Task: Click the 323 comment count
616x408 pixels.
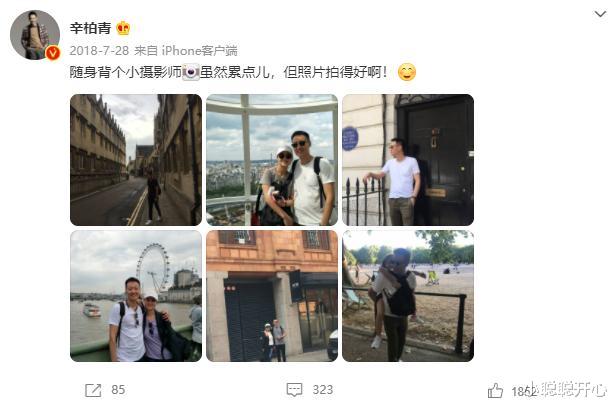Action: [323, 390]
